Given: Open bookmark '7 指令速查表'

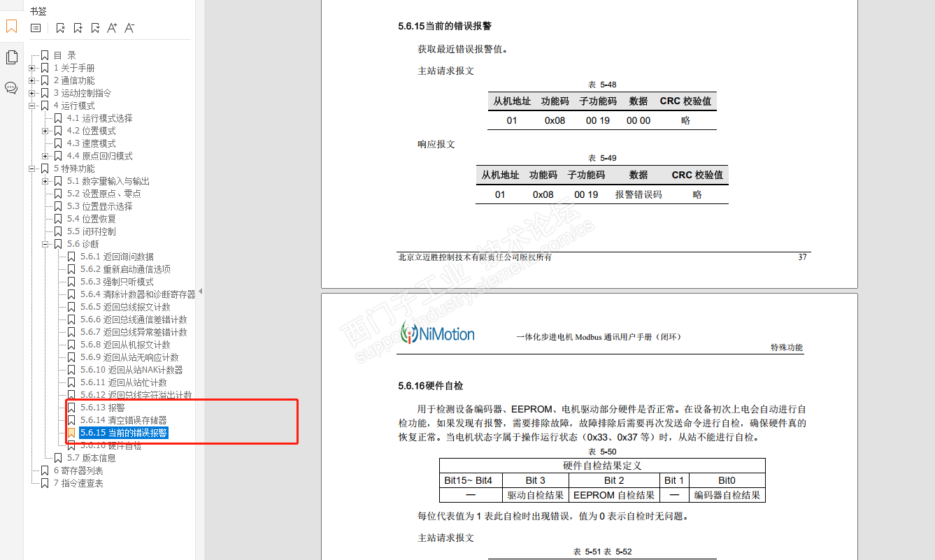Looking at the screenshot, I should tap(78, 483).
